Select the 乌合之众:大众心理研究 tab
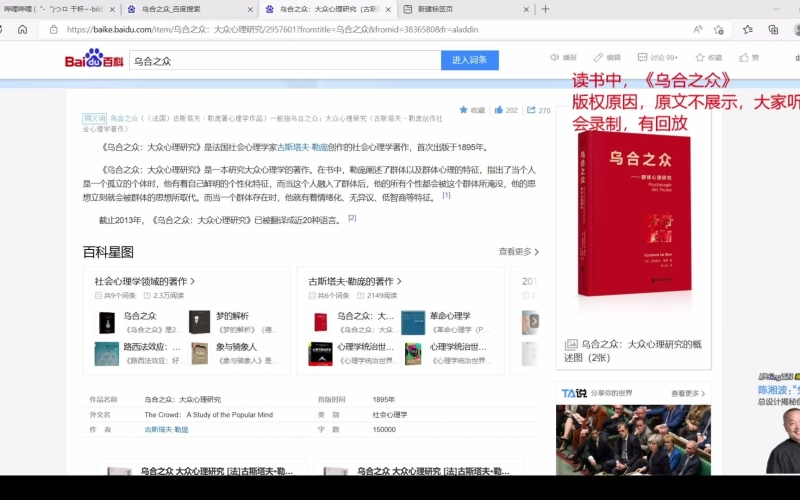This screenshot has width=800, height=500. 328,9
